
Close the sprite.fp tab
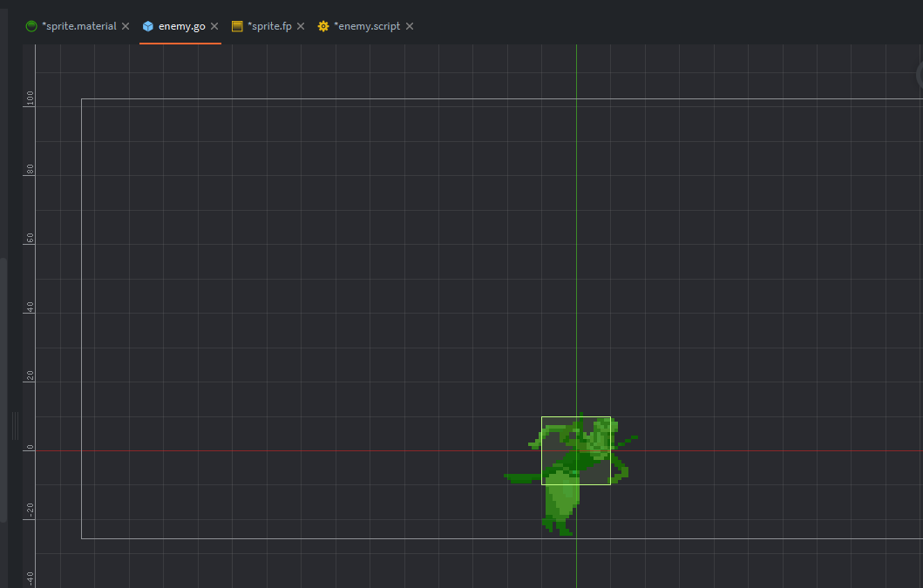point(301,26)
